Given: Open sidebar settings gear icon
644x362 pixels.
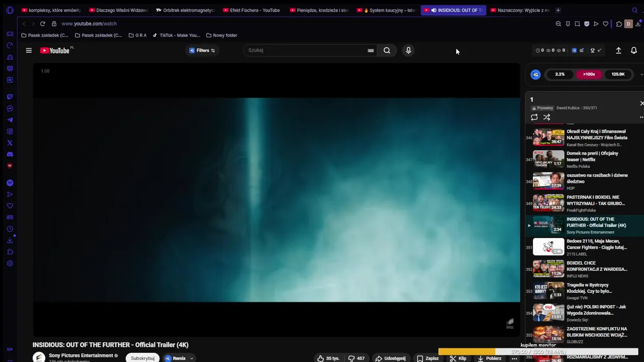Looking at the screenshot, I should [10, 263].
